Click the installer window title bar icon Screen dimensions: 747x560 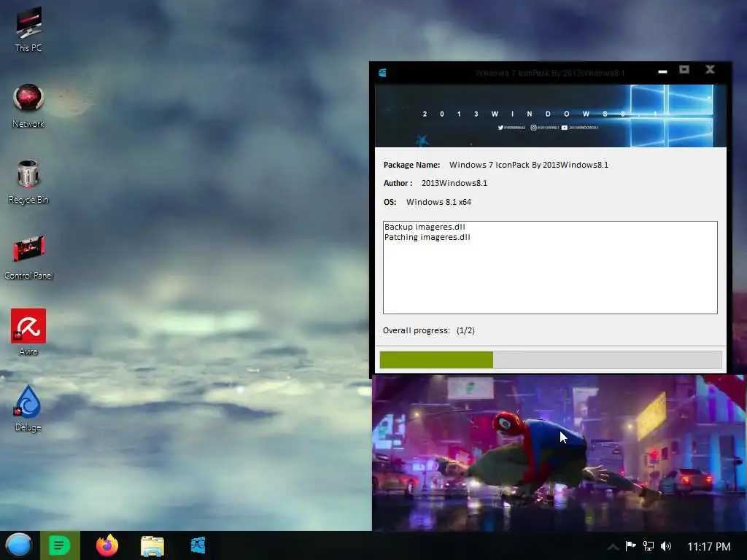click(x=382, y=72)
